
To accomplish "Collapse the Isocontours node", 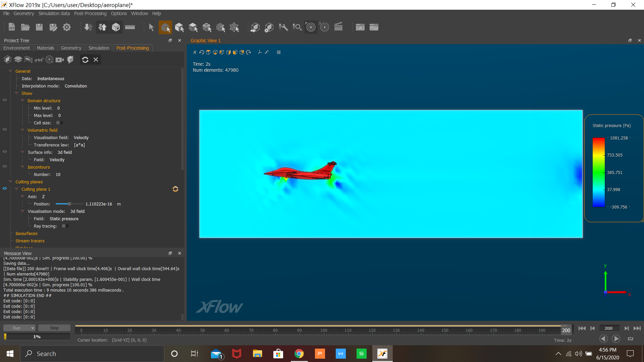I will [x=22, y=167].
